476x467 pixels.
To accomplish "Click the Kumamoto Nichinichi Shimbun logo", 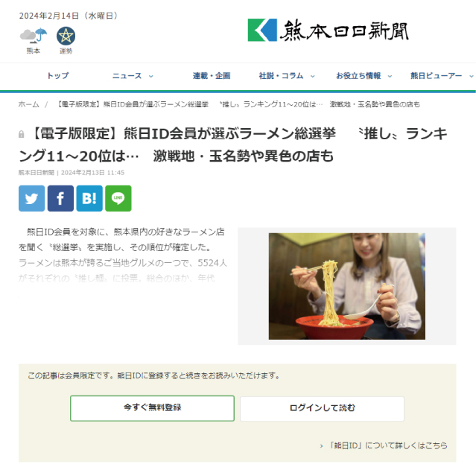I will (x=329, y=30).
